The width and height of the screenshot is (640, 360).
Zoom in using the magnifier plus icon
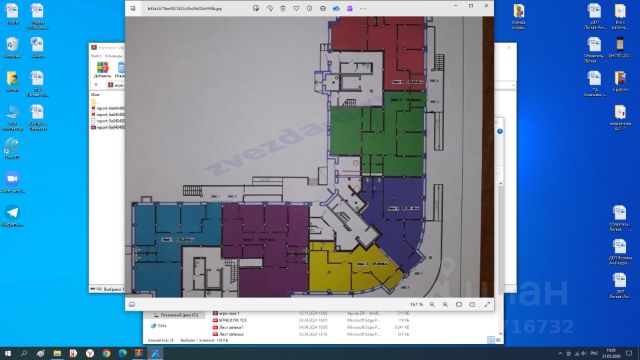point(445,304)
